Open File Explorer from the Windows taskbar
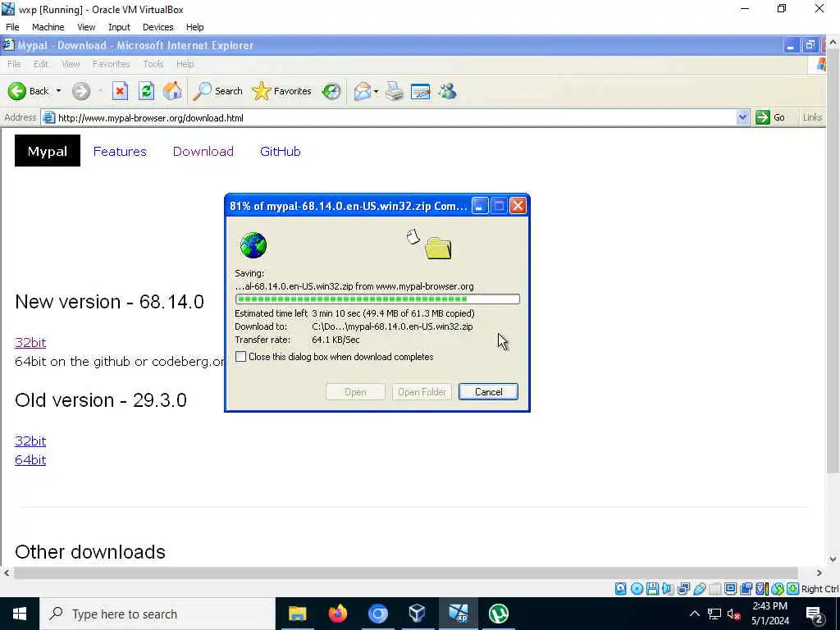The height and width of the screenshot is (630, 840). (x=297, y=614)
